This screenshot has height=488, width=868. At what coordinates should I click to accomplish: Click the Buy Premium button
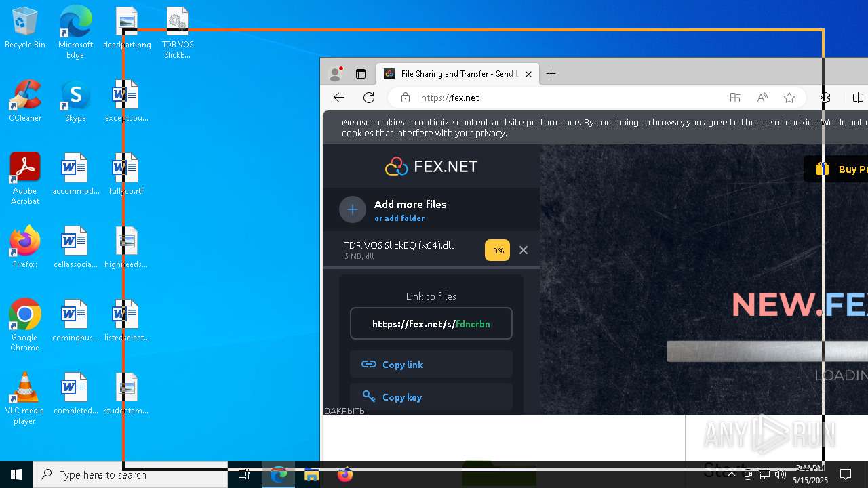835,169
